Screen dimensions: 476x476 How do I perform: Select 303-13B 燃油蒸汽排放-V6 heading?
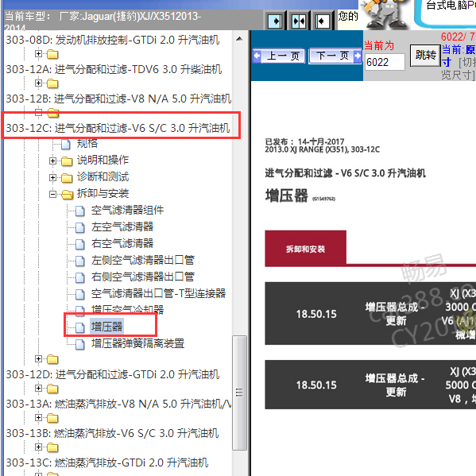[112, 433]
